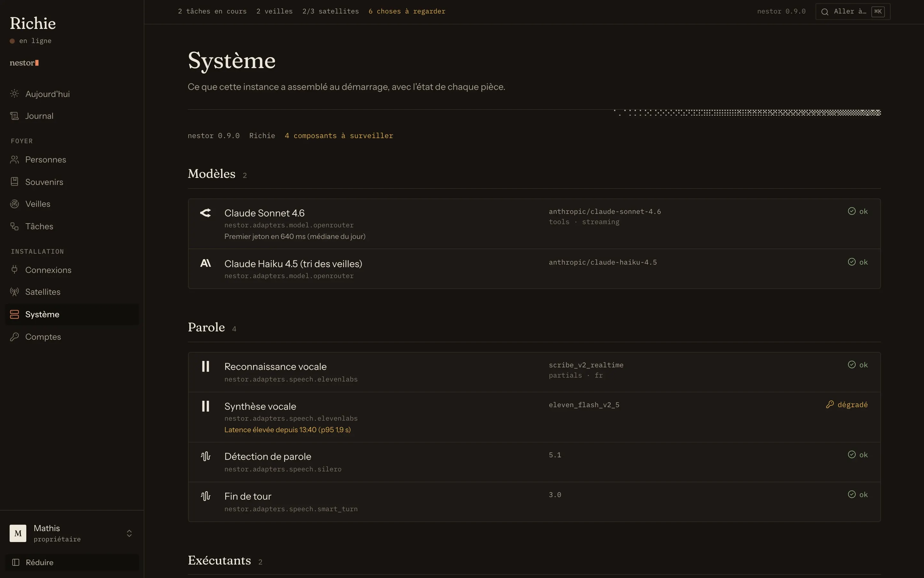Click scribe_v2_realtime model name
924x578 pixels.
tap(586, 365)
